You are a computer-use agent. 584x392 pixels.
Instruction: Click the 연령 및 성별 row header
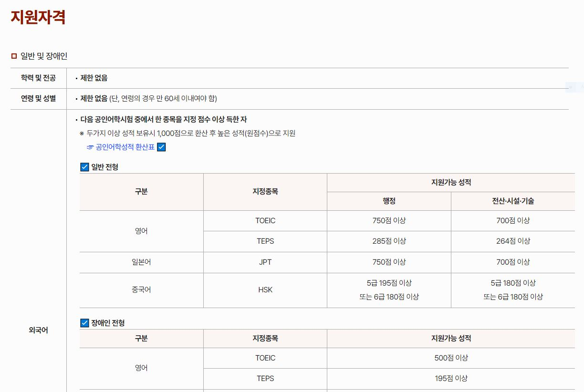point(38,98)
